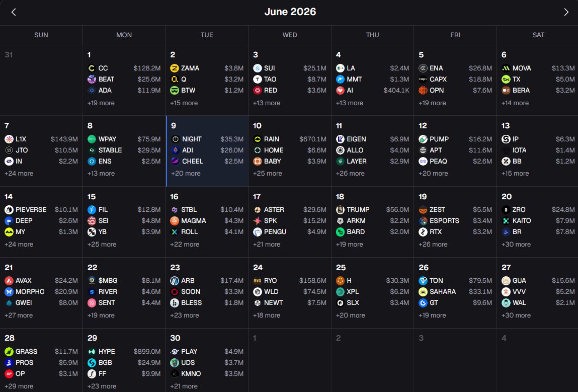Click the L1X token icon on June 7
This screenshot has width=578, height=392.
(x=9, y=139)
